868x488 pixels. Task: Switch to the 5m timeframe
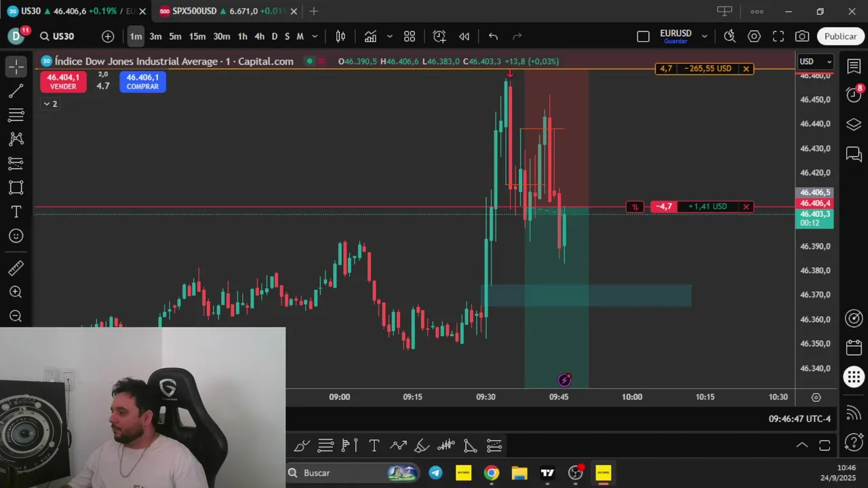[x=175, y=37]
